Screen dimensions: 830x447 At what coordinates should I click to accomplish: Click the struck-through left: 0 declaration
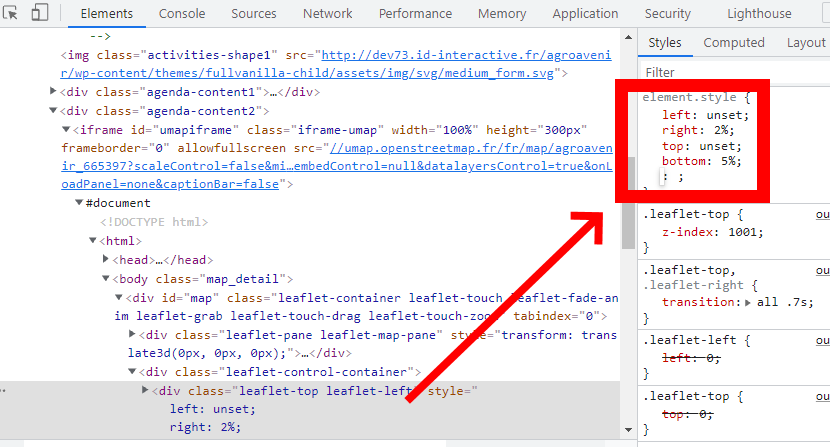point(691,358)
